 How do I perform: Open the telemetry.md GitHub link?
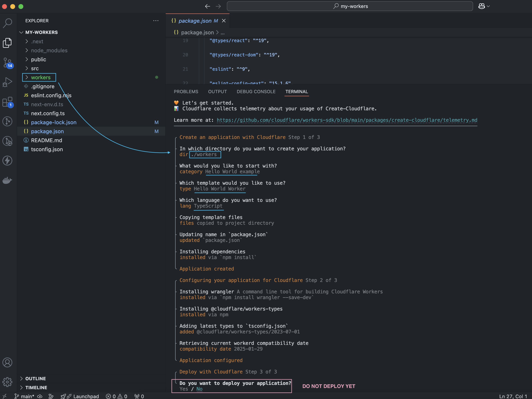pos(347,120)
